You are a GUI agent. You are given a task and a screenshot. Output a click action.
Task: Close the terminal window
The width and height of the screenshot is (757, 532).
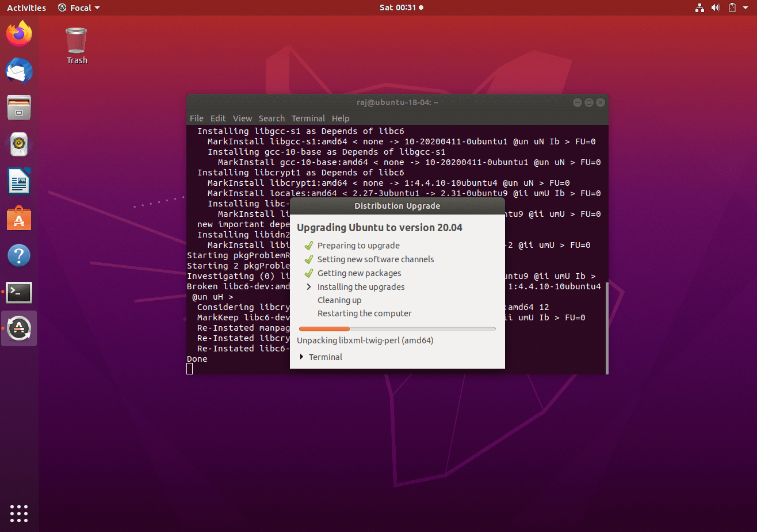(601, 102)
